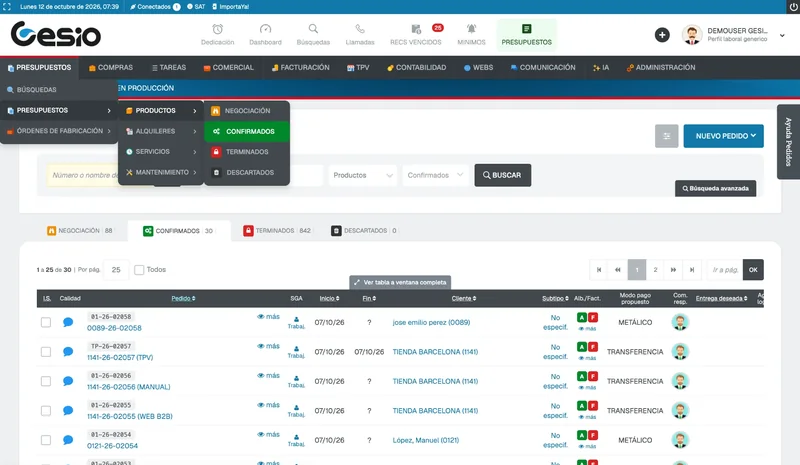This screenshot has width=800, height=465.
Task: Click the per-page 25 field
Action: pyautogui.click(x=116, y=270)
